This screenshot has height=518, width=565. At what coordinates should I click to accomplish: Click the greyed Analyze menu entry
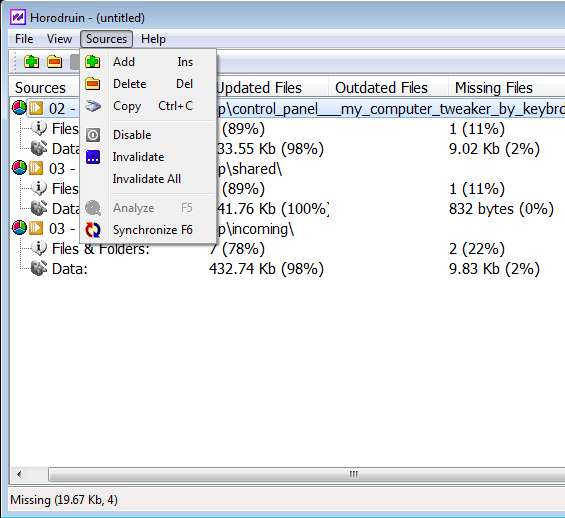click(x=148, y=208)
